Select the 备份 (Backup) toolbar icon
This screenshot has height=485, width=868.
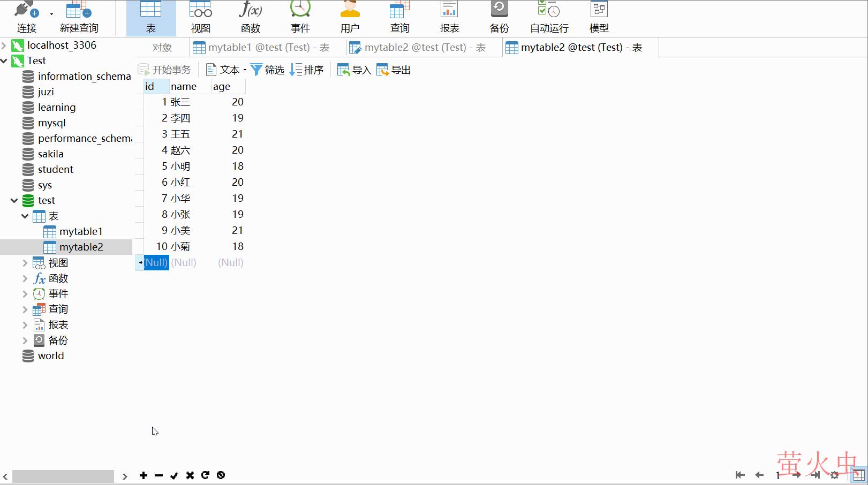(499, 16)
